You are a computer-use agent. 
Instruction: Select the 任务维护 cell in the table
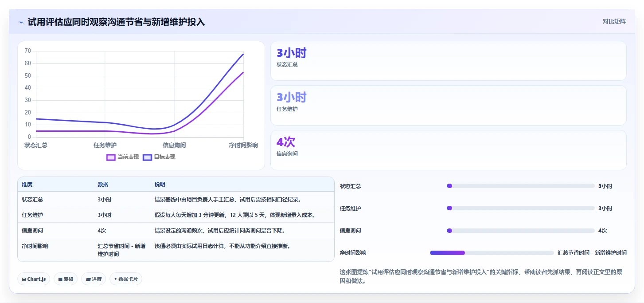tap(32, 215)
